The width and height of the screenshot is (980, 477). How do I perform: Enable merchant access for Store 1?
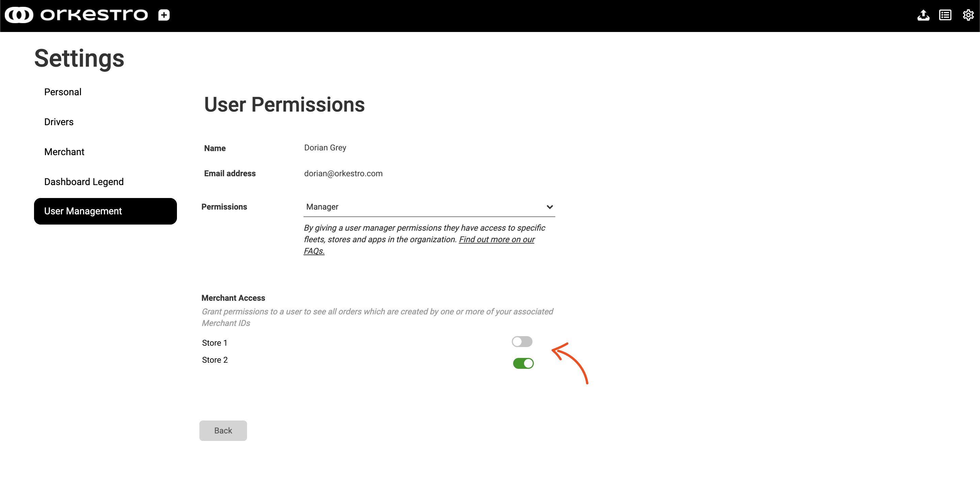tap(522, 342)
